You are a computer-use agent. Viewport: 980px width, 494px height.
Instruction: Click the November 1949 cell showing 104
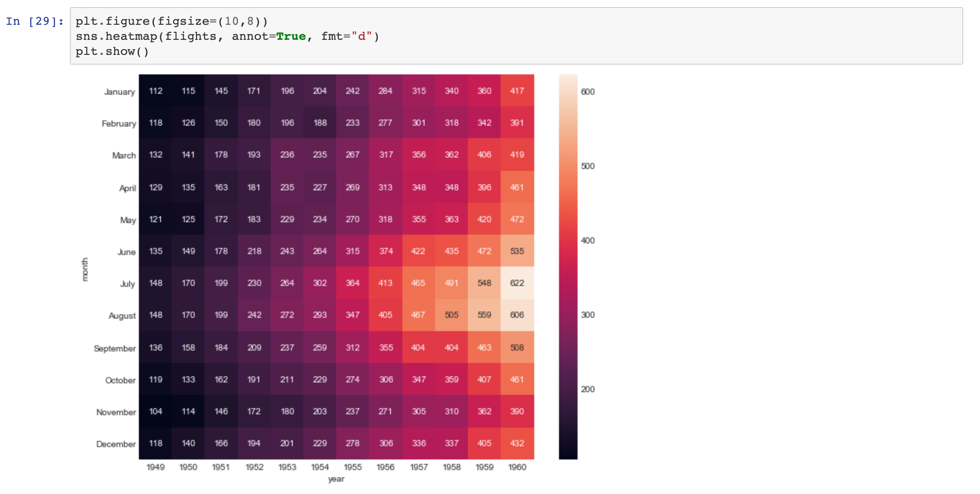[x=156, y=411]
